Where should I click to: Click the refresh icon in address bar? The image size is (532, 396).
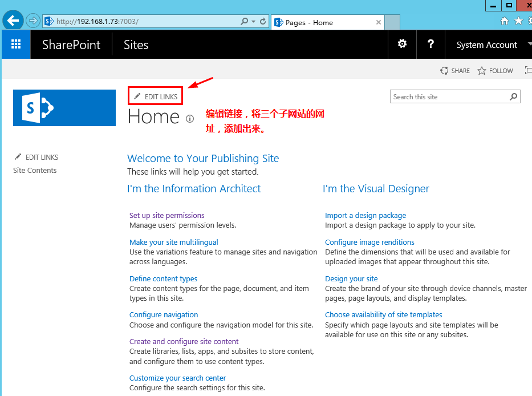coord(263,21)
